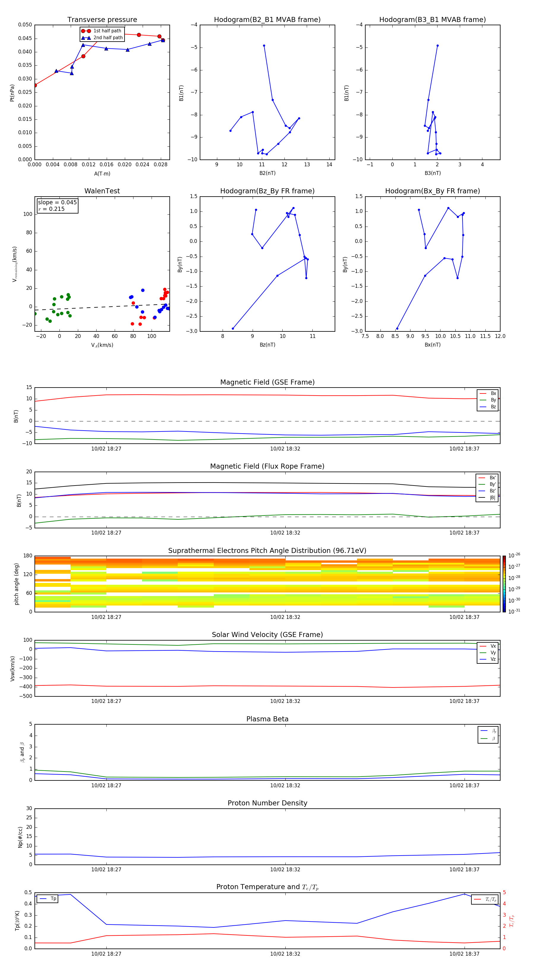535x980 pixels.
Task: Click the 'pitch angle (deg)' axis label
Action: tap(16, 584)
